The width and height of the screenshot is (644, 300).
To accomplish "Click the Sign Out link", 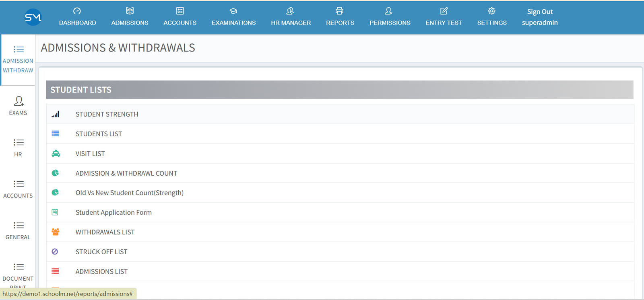I will 540,12.
